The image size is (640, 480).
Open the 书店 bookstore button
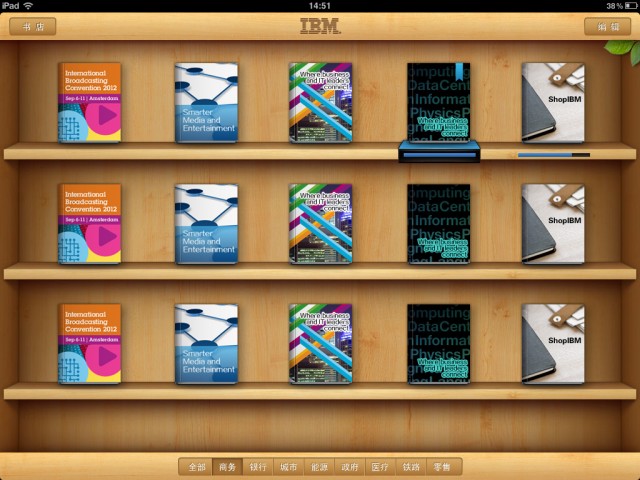[x=33, y=27]
